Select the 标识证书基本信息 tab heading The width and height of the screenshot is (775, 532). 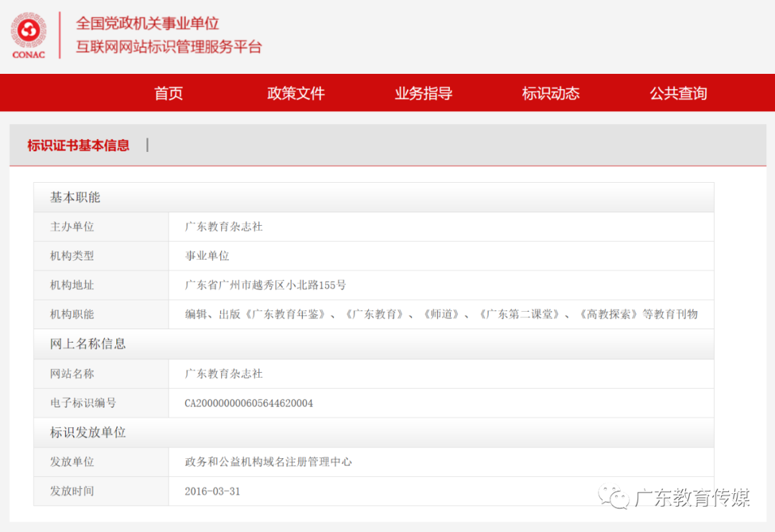tap(78, 146)
